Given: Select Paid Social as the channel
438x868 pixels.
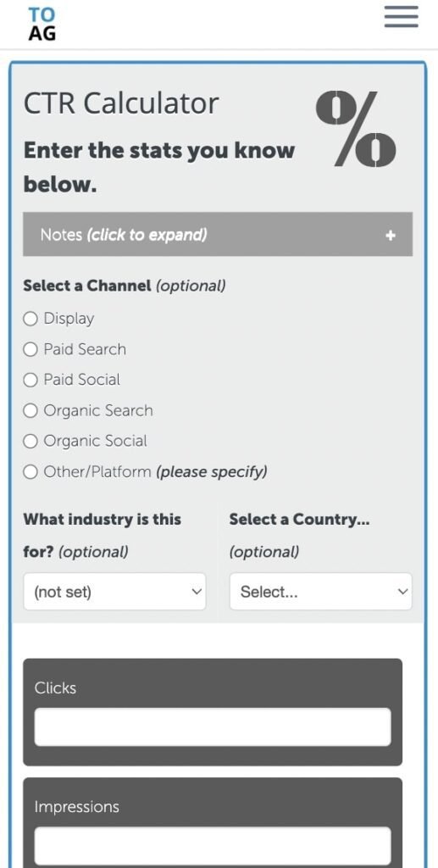Looking at the screenshot, I should tap(30, 380).
